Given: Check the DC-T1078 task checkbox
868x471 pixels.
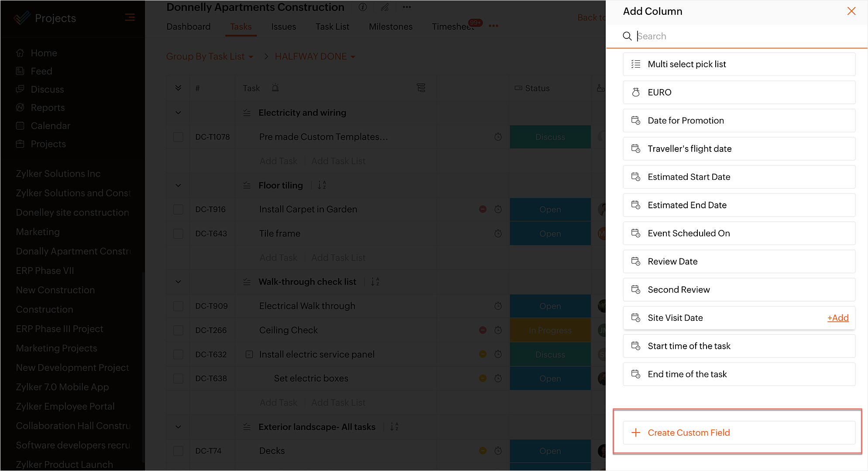Looking at the screenshot, I should tap(178, 137).
